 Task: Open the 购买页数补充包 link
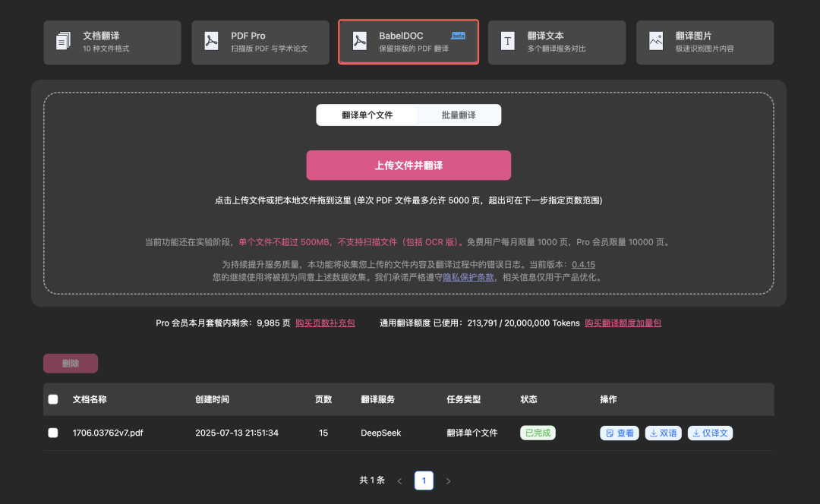pyautogui.click(x=326, y=323)
